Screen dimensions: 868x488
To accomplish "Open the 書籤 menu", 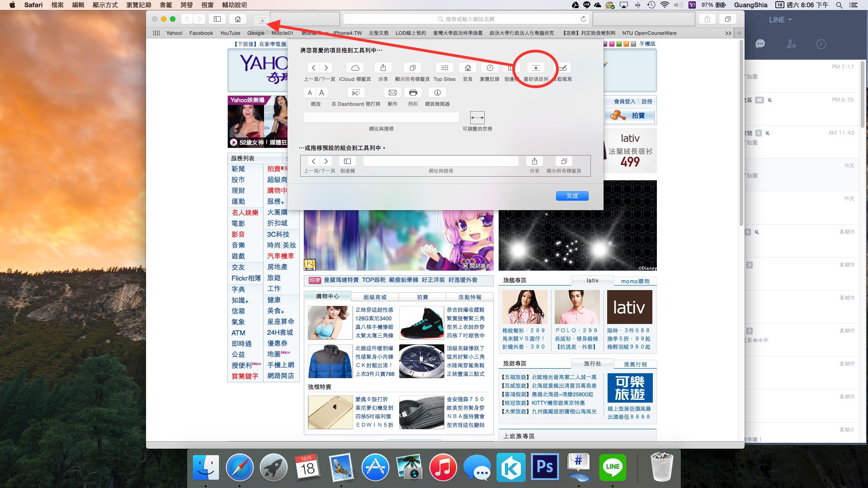I will 166,5.
